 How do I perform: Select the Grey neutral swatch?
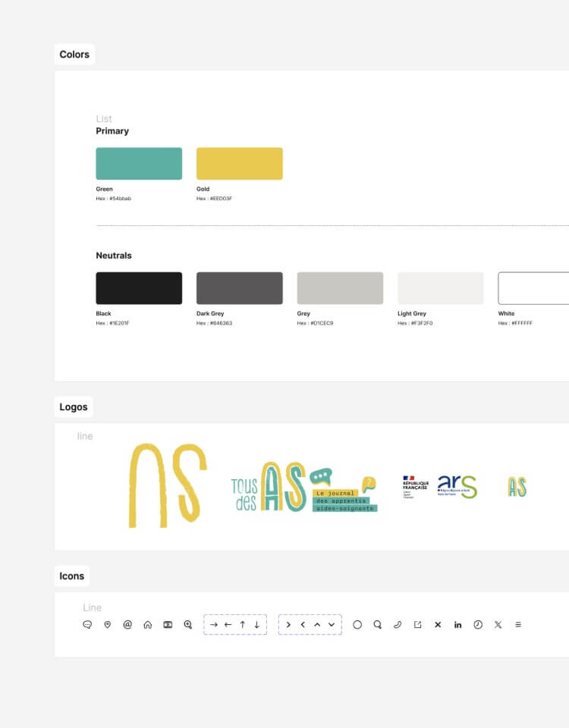pos(340,288)
